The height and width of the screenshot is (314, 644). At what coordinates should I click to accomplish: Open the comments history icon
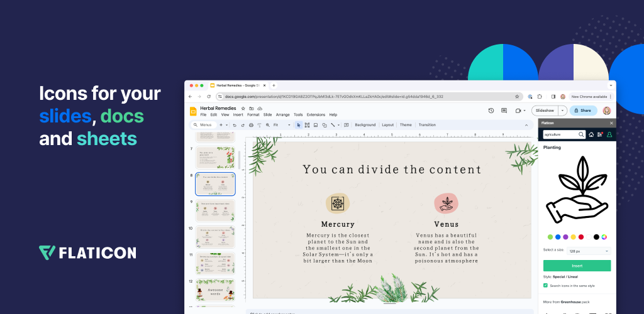[504, 111]
